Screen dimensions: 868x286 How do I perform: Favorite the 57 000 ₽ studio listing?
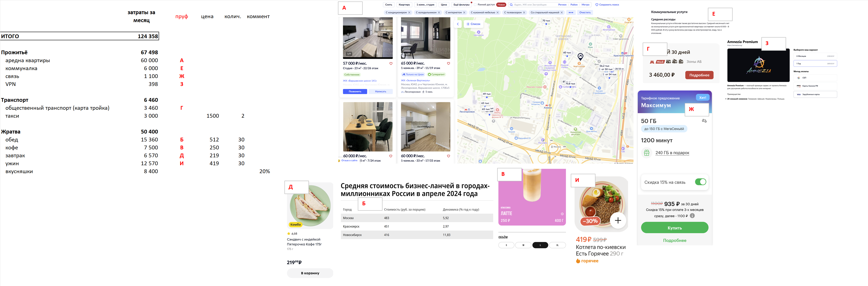pyautogui.click(x=391, y=64)
